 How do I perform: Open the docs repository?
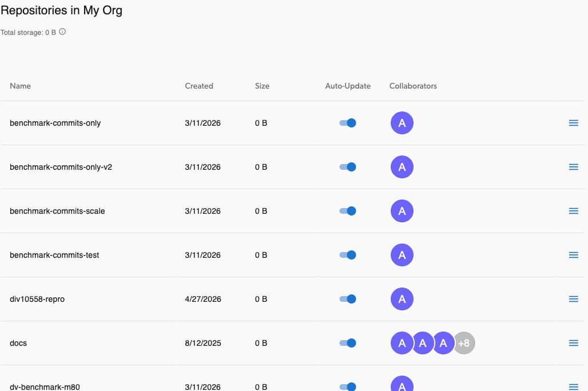click(x=18, y=343)
